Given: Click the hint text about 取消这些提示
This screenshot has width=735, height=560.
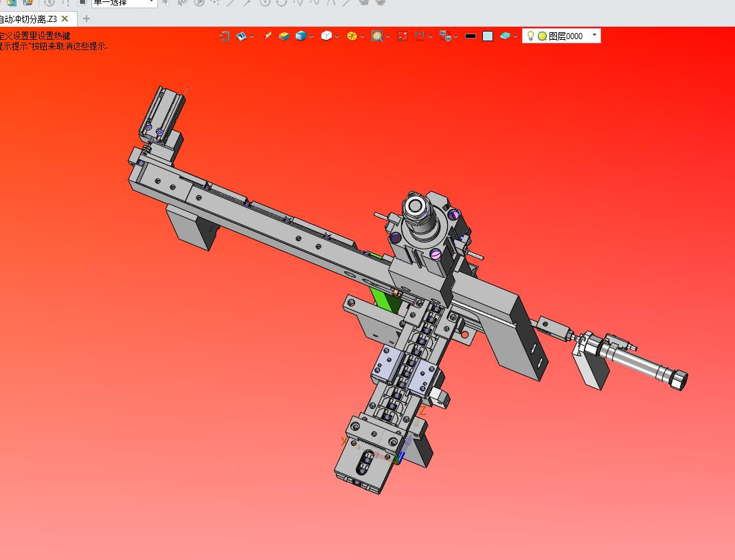Looking at the screenshot, I should 54,47.
